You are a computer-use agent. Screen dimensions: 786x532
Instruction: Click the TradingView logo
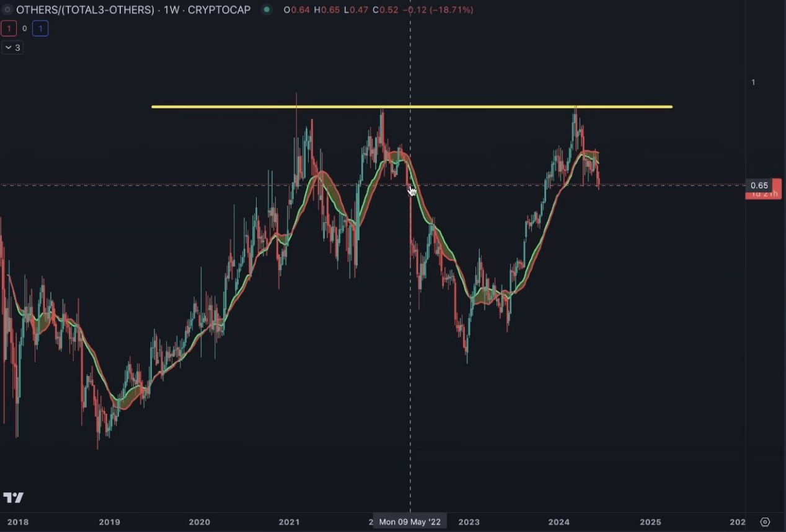coord(14,497)
